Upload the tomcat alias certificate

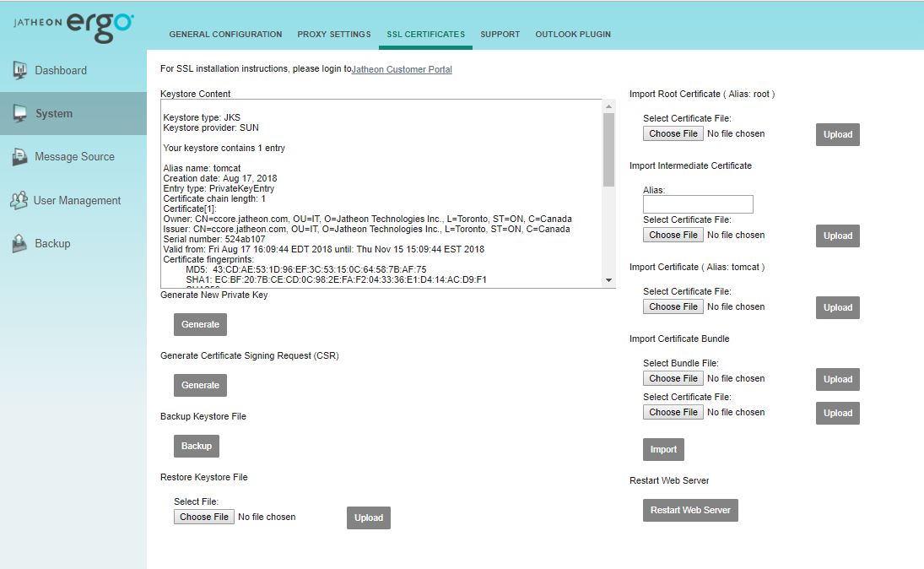pos(837,308)
